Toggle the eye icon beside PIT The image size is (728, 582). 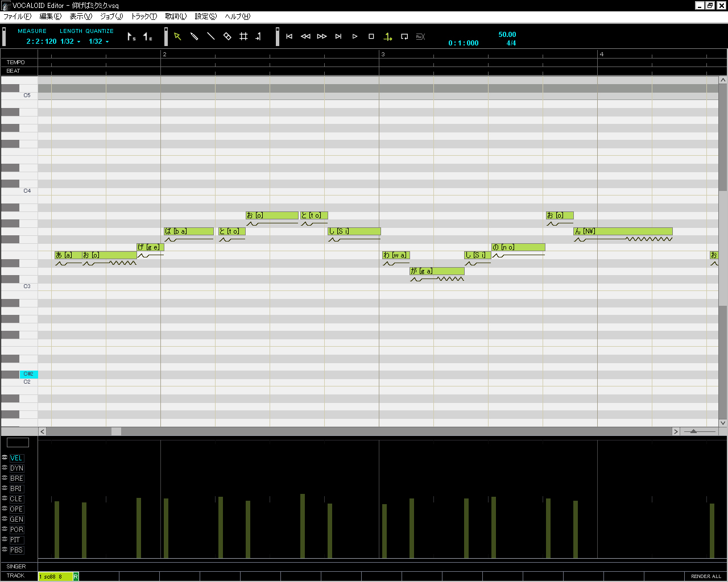click(5, 539)
